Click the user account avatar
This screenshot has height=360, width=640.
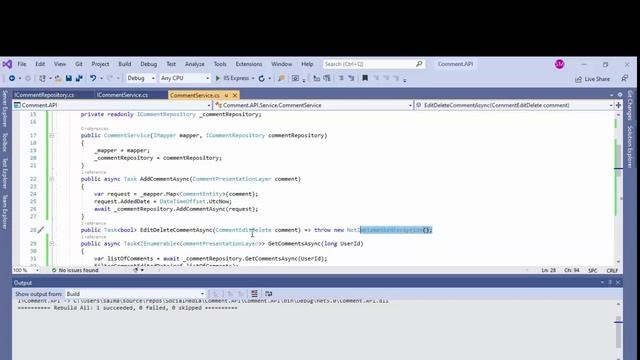coord(559,64)
